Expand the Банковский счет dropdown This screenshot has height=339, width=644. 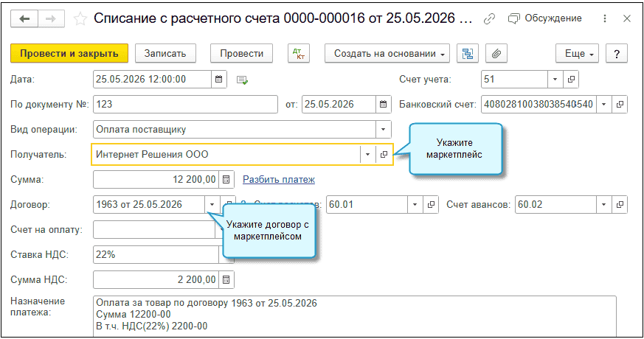tap(603, 104)
